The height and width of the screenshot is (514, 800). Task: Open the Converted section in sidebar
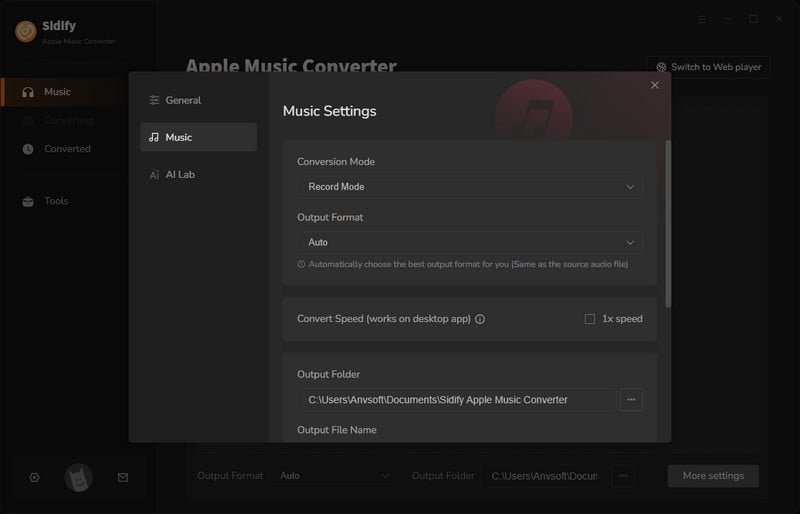65,149
